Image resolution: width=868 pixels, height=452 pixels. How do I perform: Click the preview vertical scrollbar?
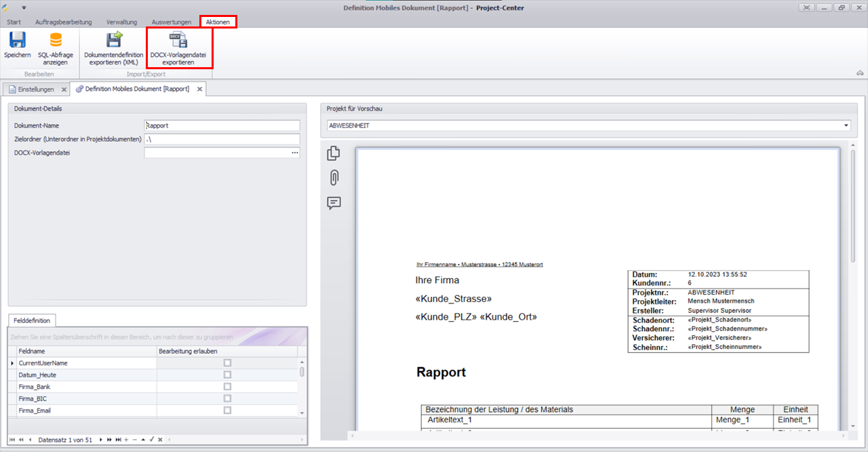853,204
